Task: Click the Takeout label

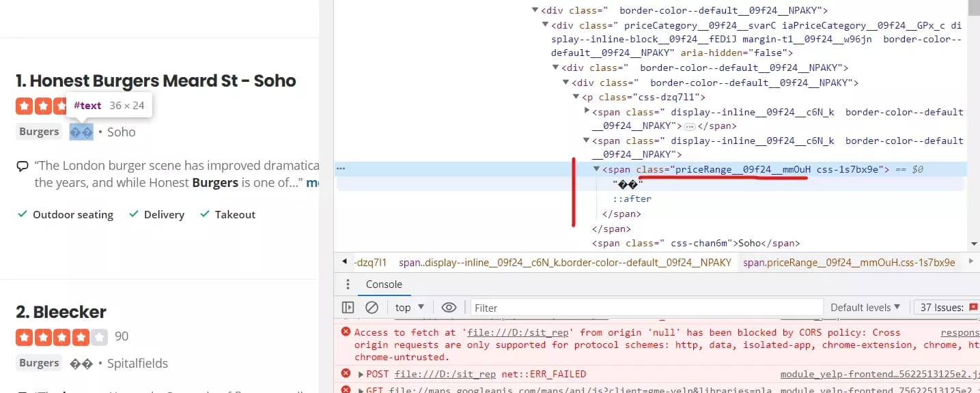Action: click(235, 214)
